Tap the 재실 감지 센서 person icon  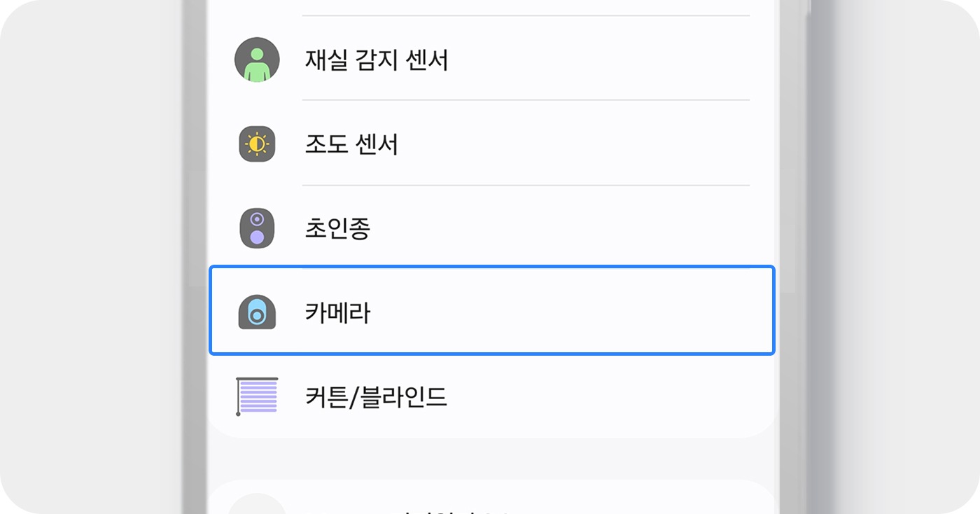[x=257, y=60]
